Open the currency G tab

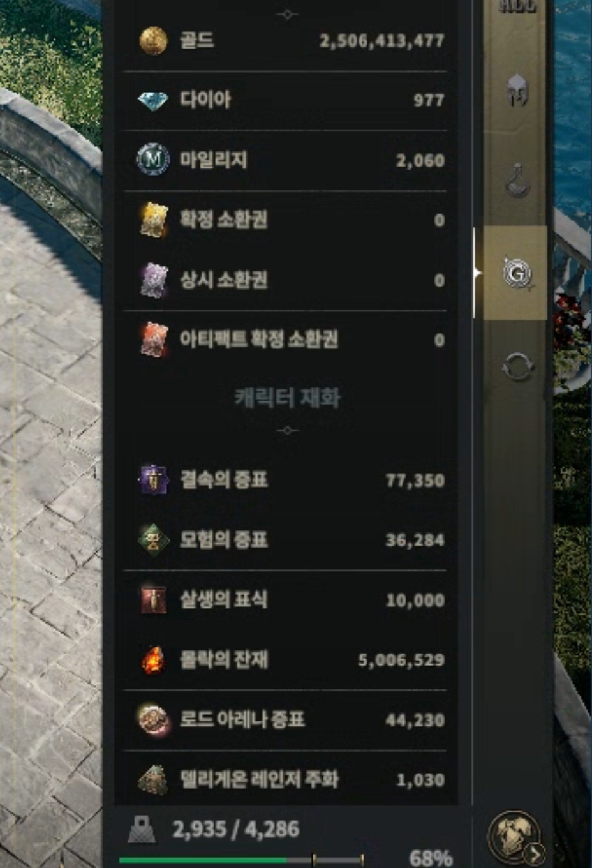click(516, 273)
